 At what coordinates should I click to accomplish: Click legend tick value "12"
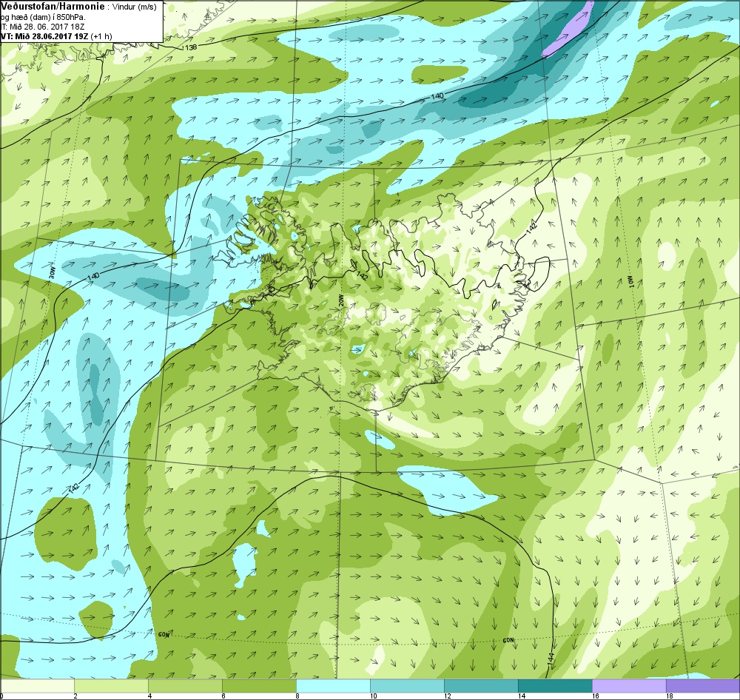tap(447, 696)
